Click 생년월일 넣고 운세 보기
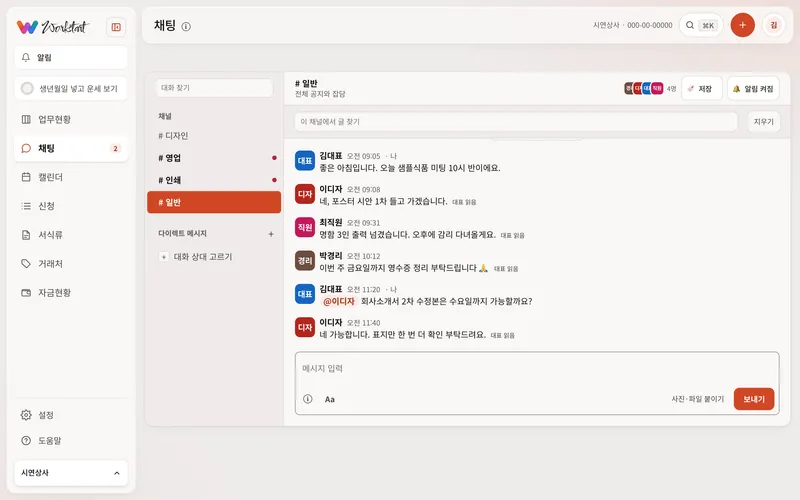The height and width of the screenshot is (500, 800). pyautogui.click(x=71, y=88)
